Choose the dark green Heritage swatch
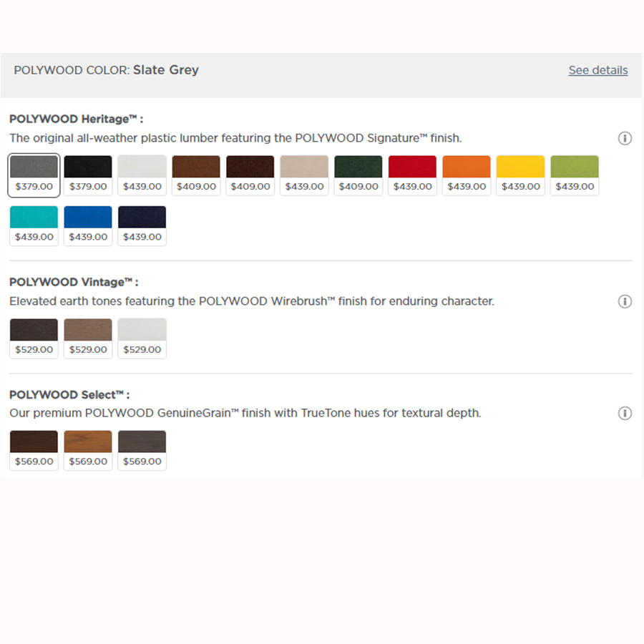 click(358, 175)
